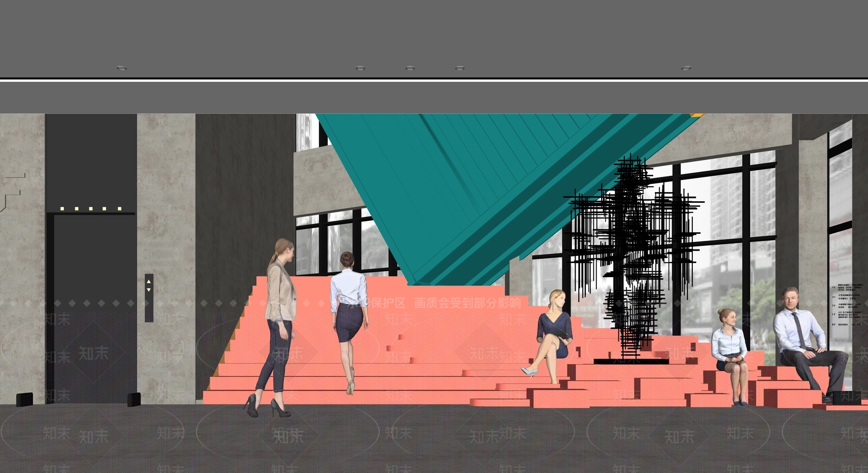Screen dimensions: 868x473
Task: Select the row of lights above the elevator
Action: click(91, 208)
